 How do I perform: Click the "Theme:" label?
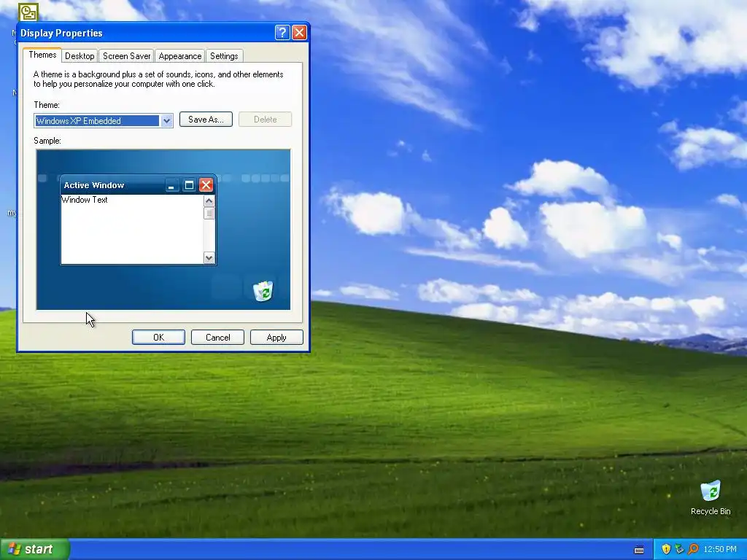pyautogui.click(x=47, y=105)
